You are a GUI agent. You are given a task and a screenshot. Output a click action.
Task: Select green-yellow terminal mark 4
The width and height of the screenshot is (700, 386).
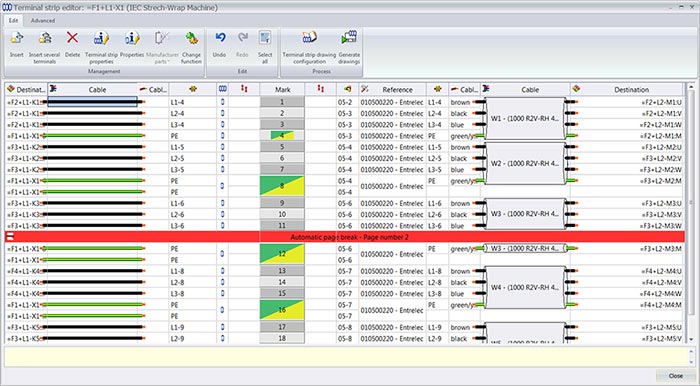[282, 136]
